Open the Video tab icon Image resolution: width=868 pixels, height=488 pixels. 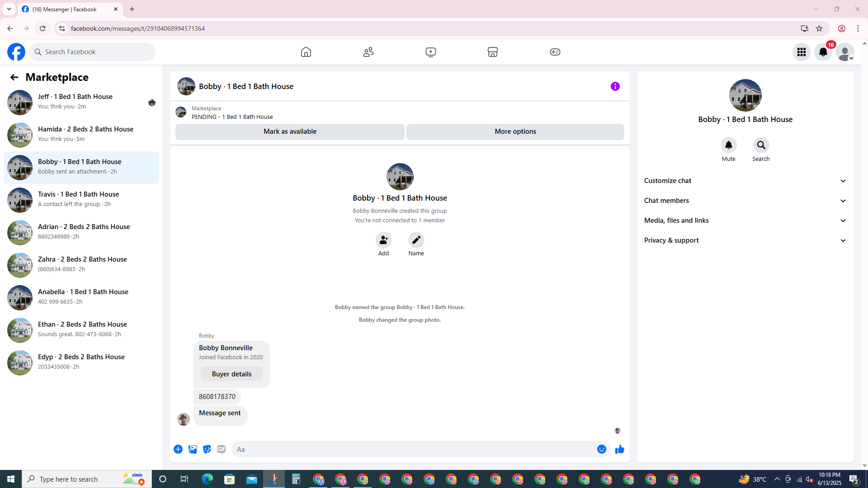(x=431, y=52)
